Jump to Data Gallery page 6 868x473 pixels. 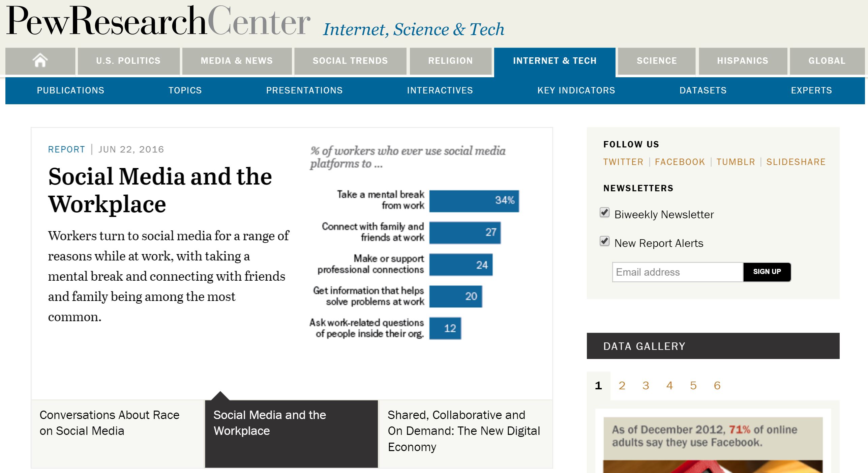tap(717, 385)
